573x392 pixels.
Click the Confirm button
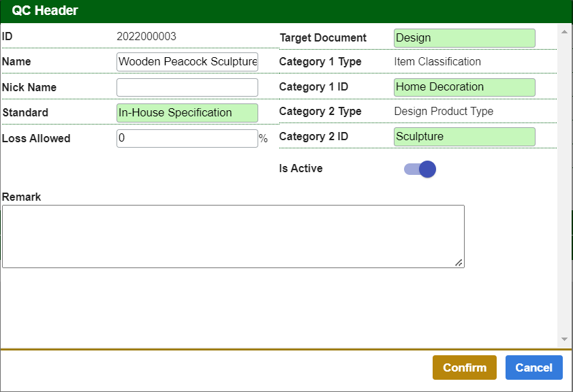click(x=465, y=367)
